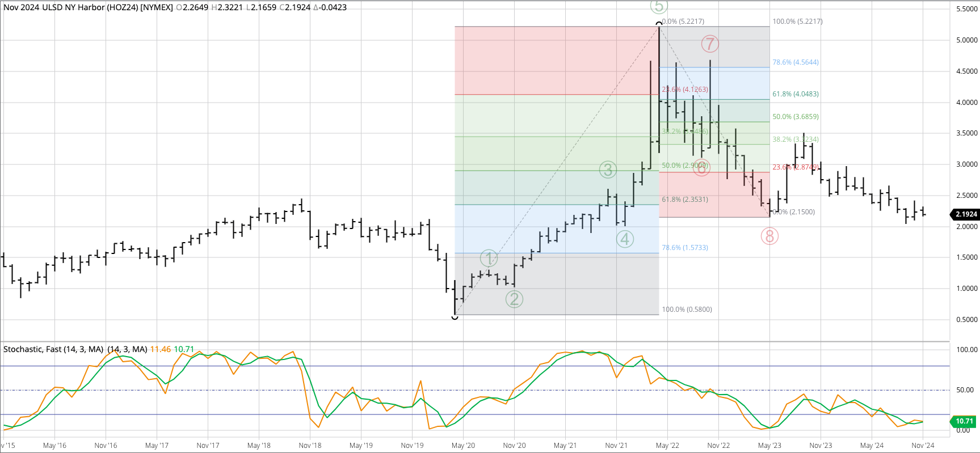Click the circled wave 3 marker
Viewport: 980px width, 453px height.
(x=608, y=170)
